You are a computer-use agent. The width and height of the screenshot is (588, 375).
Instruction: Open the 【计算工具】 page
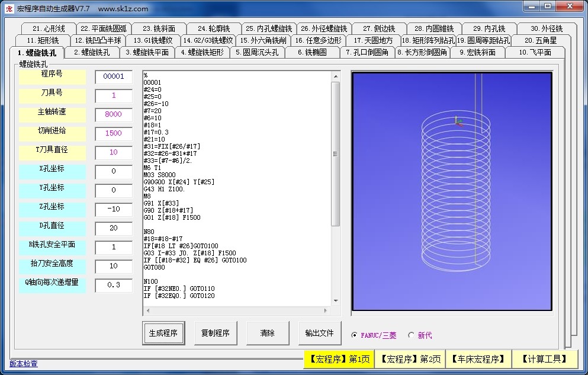tap(545, 359)
